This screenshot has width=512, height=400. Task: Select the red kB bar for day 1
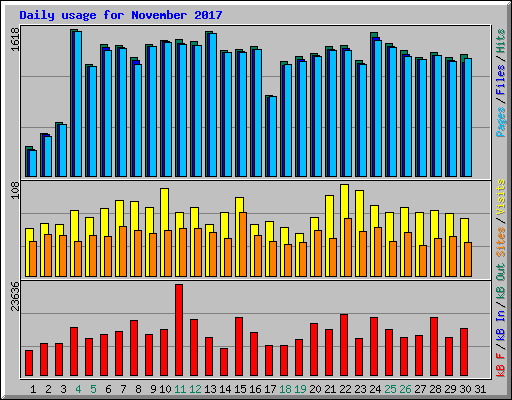coord(29,363)
